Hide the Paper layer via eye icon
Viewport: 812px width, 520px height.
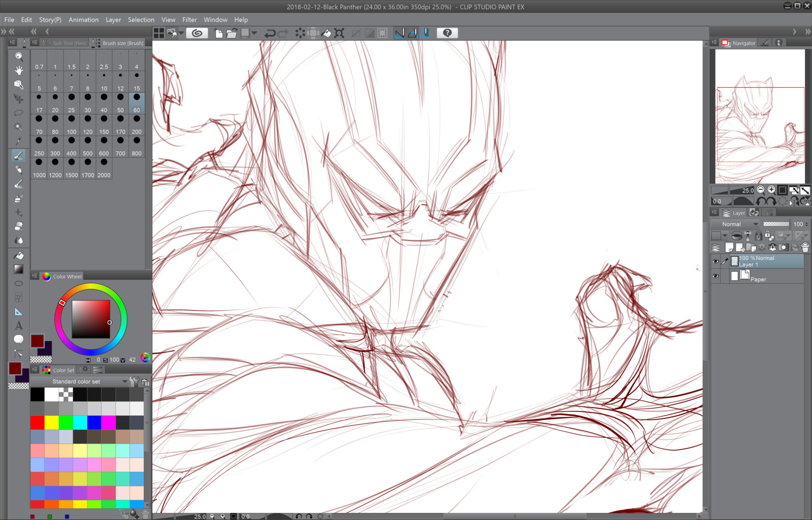tap(716, 276)
